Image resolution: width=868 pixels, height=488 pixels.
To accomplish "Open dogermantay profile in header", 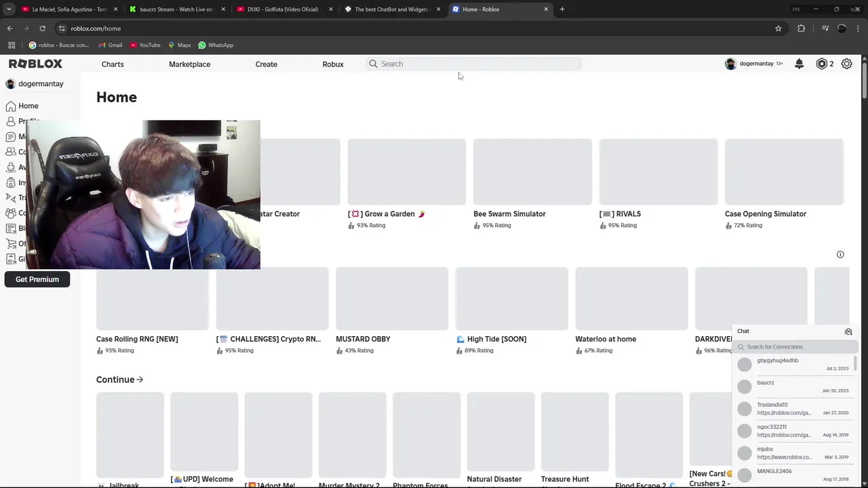I will (x=753, y=64).
